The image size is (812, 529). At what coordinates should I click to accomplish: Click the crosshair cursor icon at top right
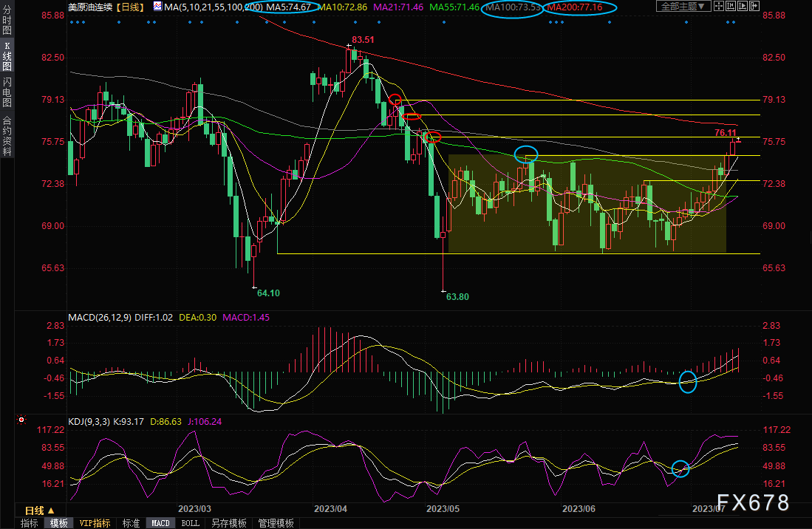[x=720, y=6]
